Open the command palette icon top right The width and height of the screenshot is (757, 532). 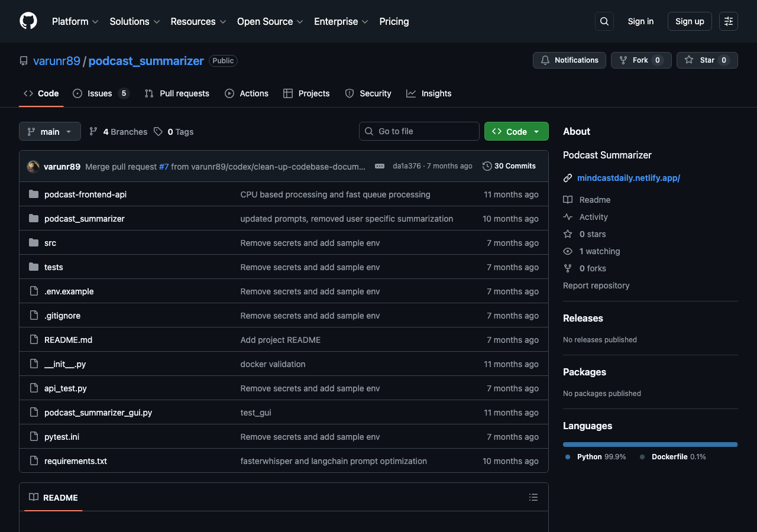[x=728, y=21]
